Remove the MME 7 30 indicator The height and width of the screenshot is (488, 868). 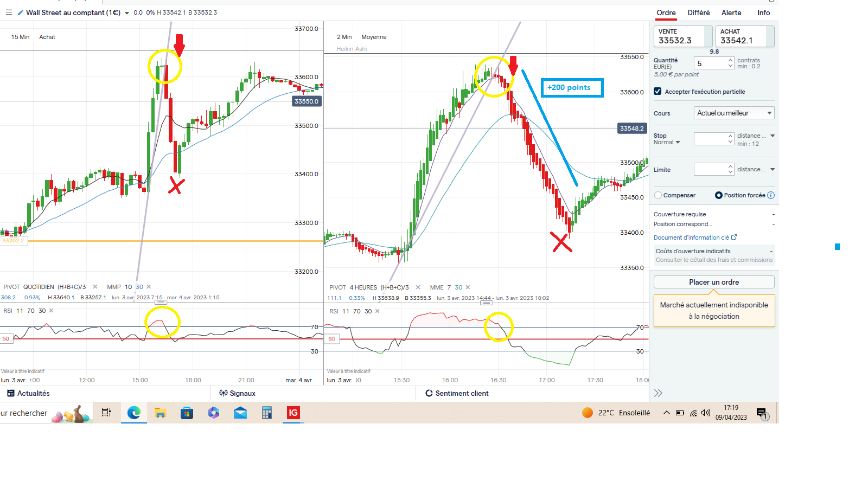(x=468, y=287)
